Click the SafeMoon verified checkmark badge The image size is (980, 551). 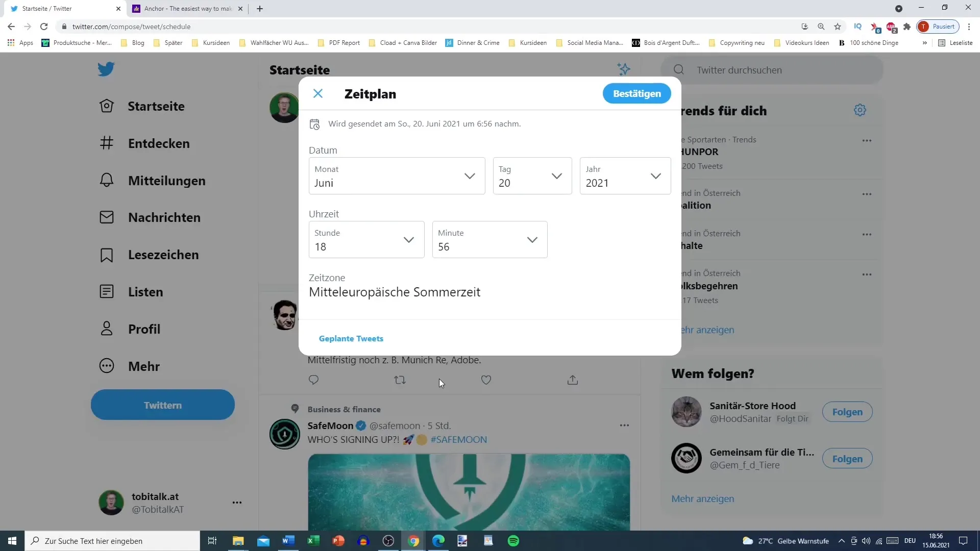[x=361, y=425]
